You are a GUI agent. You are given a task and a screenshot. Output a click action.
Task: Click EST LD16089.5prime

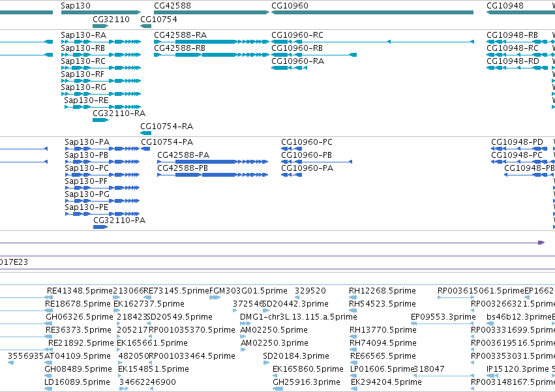pyautogui.click(x=77, y=382)
